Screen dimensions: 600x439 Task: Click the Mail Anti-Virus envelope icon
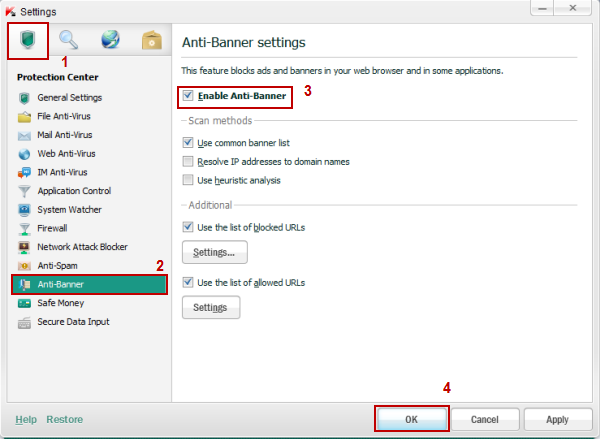[24, 135]
